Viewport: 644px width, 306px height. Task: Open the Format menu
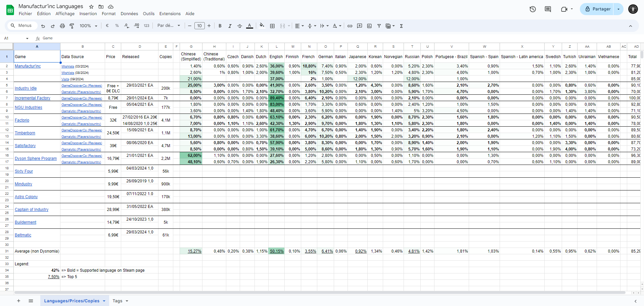108,14
